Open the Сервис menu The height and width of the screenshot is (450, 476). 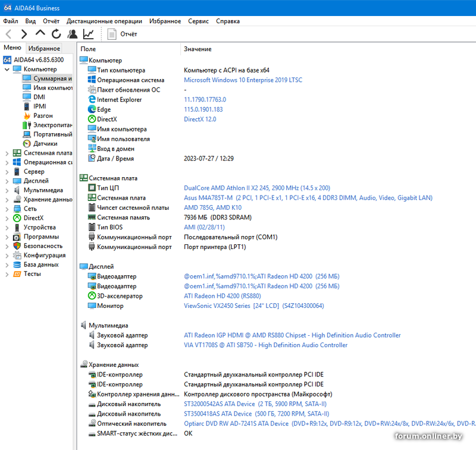198,21
